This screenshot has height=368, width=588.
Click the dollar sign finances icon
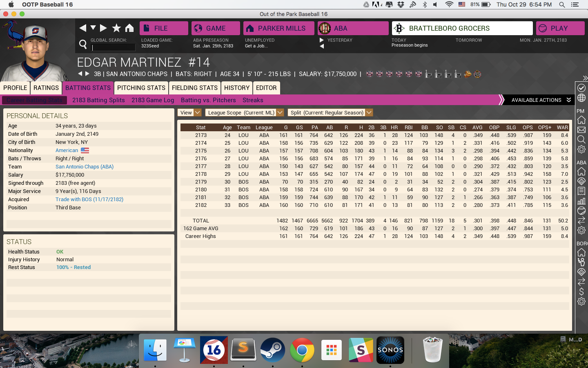pos(581,292)
